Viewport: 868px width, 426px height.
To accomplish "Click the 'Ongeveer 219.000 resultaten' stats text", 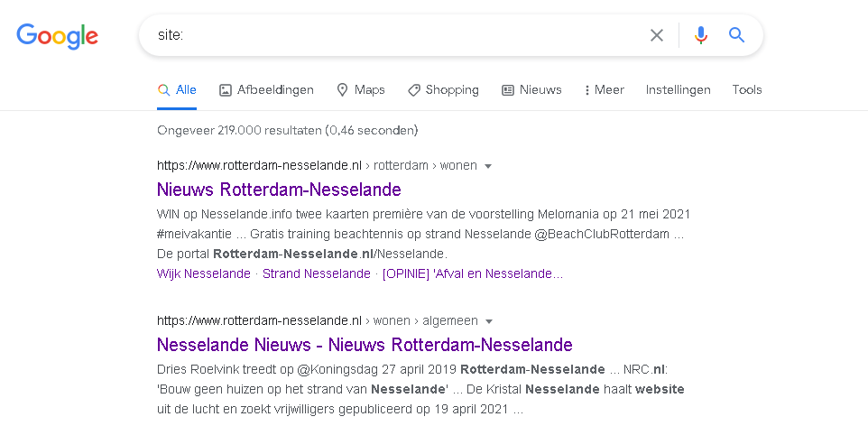I will pyautogui.click(x=287, y=131).
